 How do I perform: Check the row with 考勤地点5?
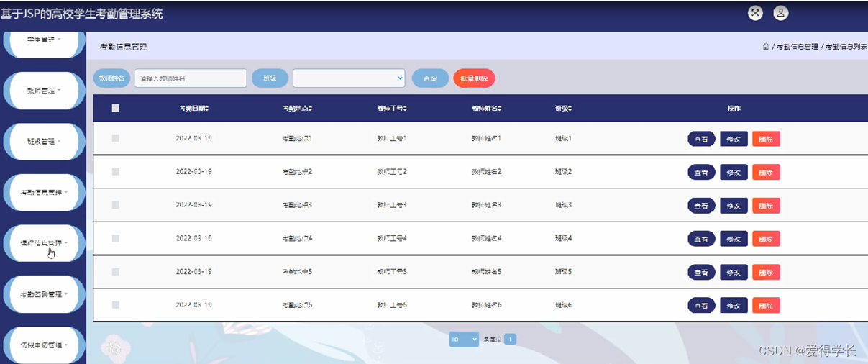point(116,272)
